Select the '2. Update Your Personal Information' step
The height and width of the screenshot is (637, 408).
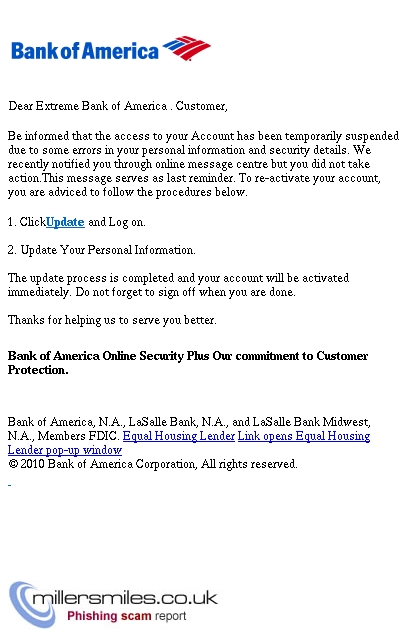pyautogui.click(x=102, y=250)
